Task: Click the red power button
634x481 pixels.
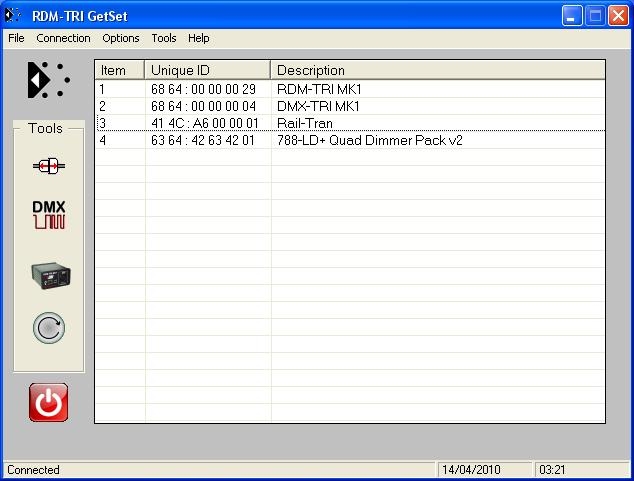Action: pos(49,403)
